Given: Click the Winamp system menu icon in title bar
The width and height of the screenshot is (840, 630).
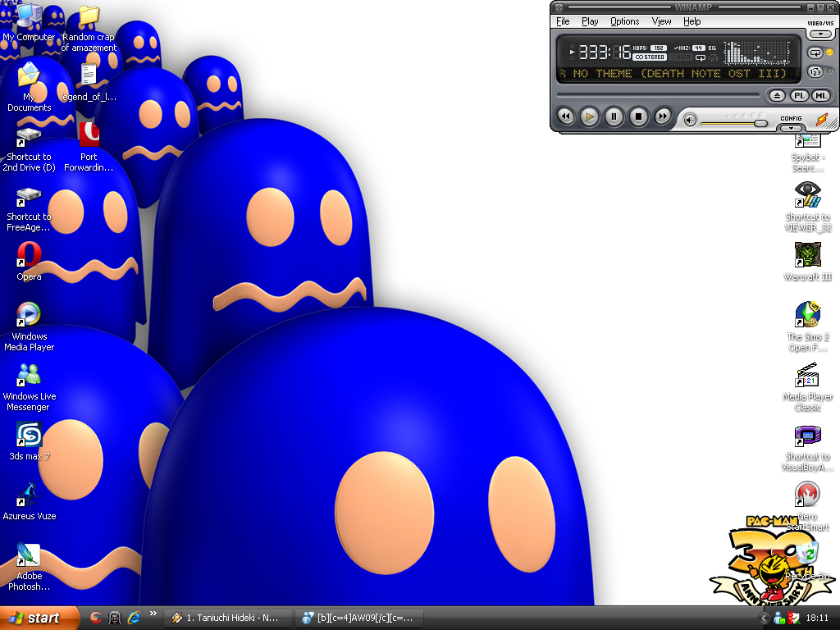Looking at the screenshot, I should click(559, 7).
